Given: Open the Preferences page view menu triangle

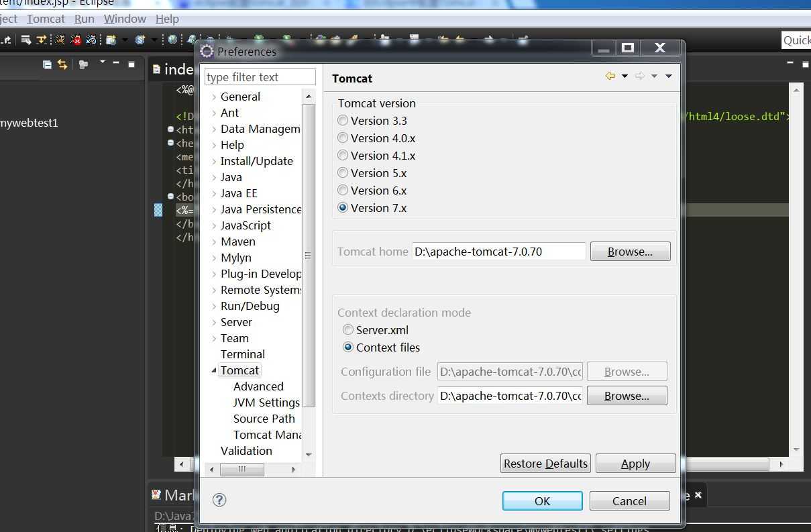Looking at the screenshot, I should 669,76.
